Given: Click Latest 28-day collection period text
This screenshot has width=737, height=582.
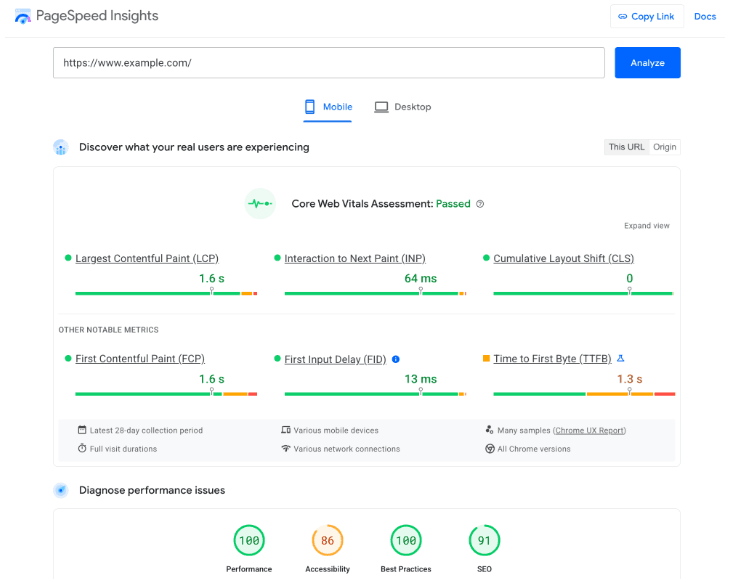Looking at the screenshot, I should coord(146,430).
